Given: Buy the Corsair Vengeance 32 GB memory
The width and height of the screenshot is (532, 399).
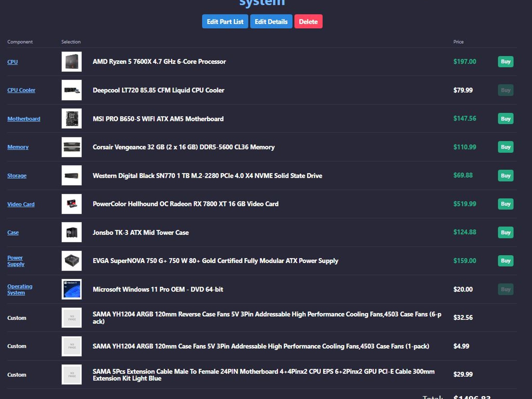Looking at the screenshot, I should click(506, 147).
